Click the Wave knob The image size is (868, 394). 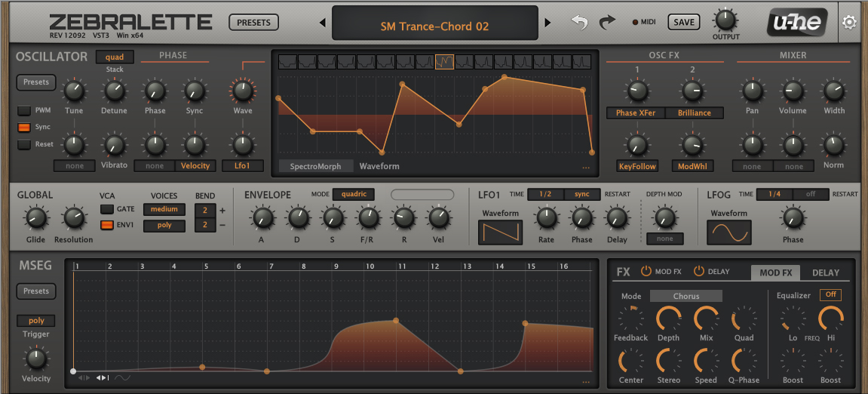point(242,91)
